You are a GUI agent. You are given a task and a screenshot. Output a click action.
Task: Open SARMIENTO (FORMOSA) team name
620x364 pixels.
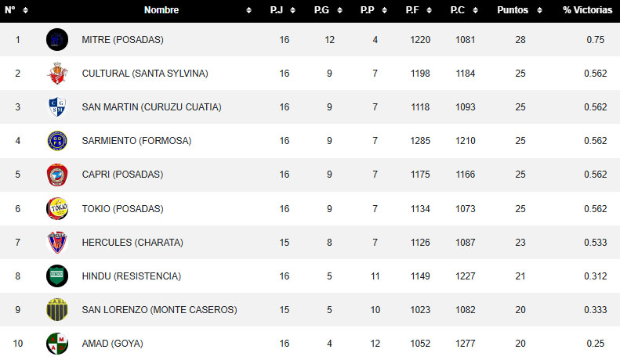(136, 141)
